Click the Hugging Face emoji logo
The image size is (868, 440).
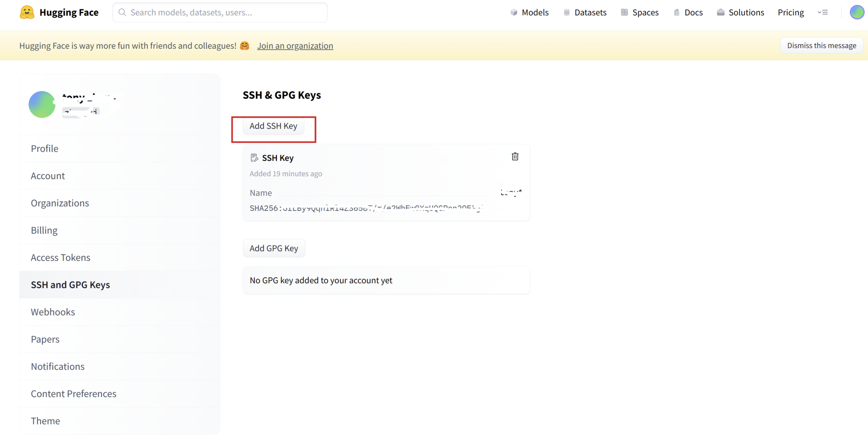click(x=26, y=12)
